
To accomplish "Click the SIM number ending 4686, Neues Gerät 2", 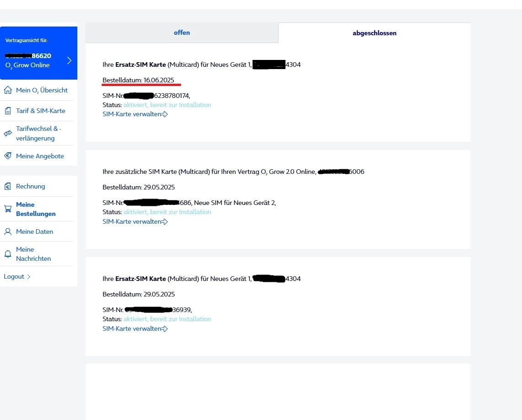I will [x=189, y=203].
